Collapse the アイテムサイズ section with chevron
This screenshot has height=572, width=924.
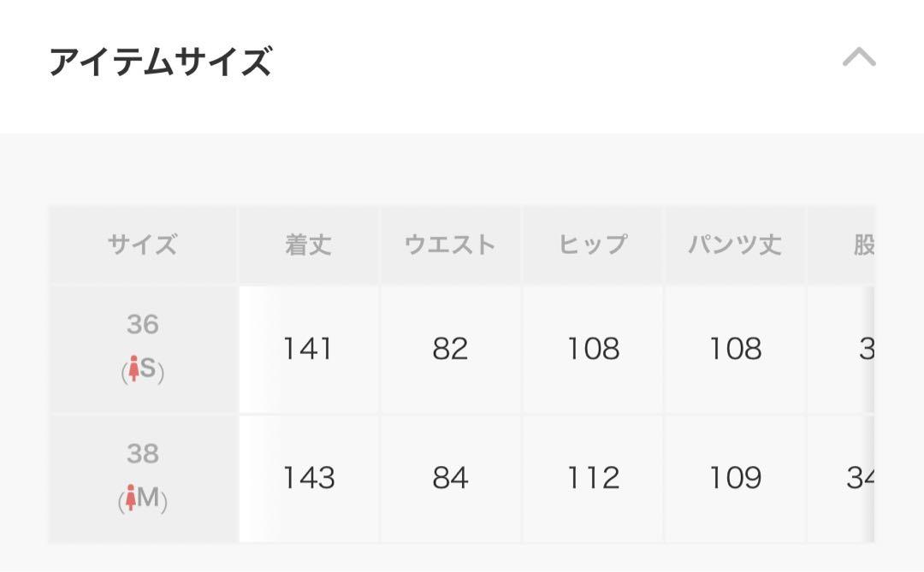click(x=859, y=57)
